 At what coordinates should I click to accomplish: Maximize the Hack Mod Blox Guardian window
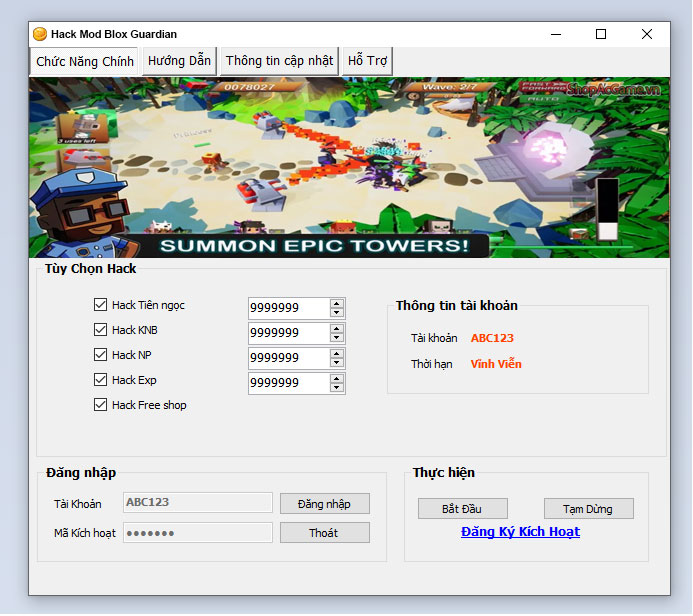[601, 34]
